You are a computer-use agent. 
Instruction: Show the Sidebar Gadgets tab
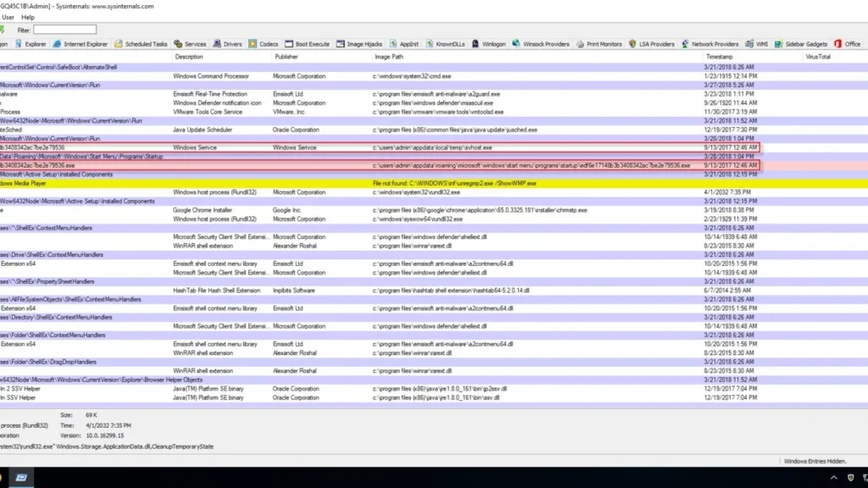801,44
